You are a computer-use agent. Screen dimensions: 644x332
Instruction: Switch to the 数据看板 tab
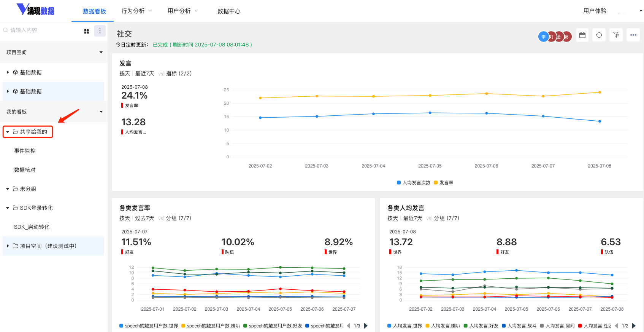tap(94, 11)
